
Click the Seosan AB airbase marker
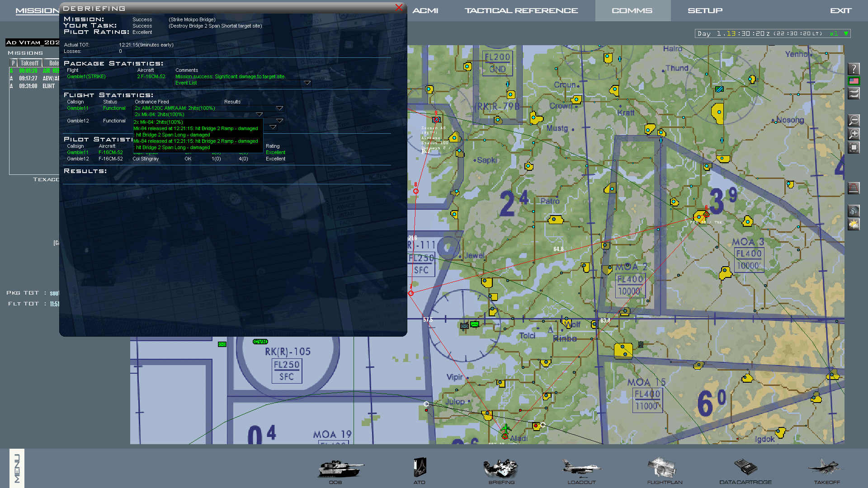[x=436, y=120]
